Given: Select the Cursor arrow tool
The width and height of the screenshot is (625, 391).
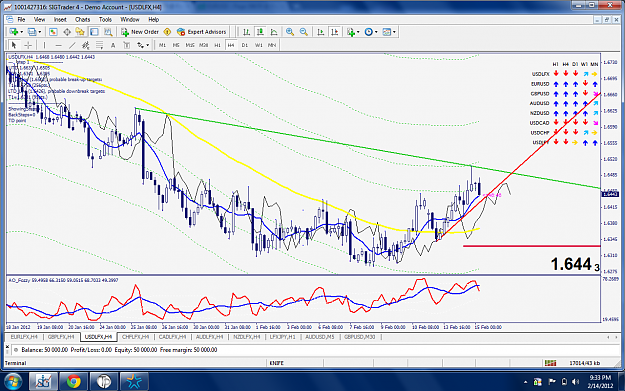Looking at the screenshot, I should coord(14,45).
